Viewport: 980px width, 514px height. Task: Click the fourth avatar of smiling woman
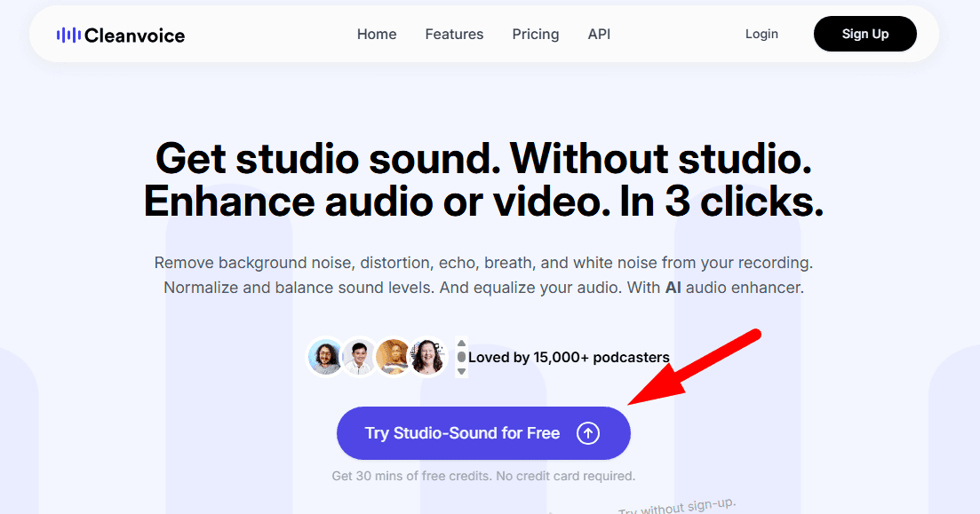[x=427, y=357]
